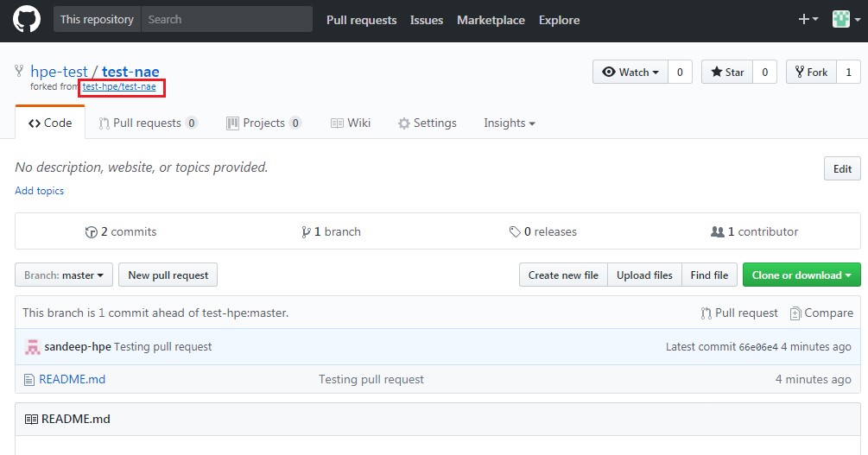Open the Watch count 0
This screenshot has width=868, height=455.
(x=680, y=72)
